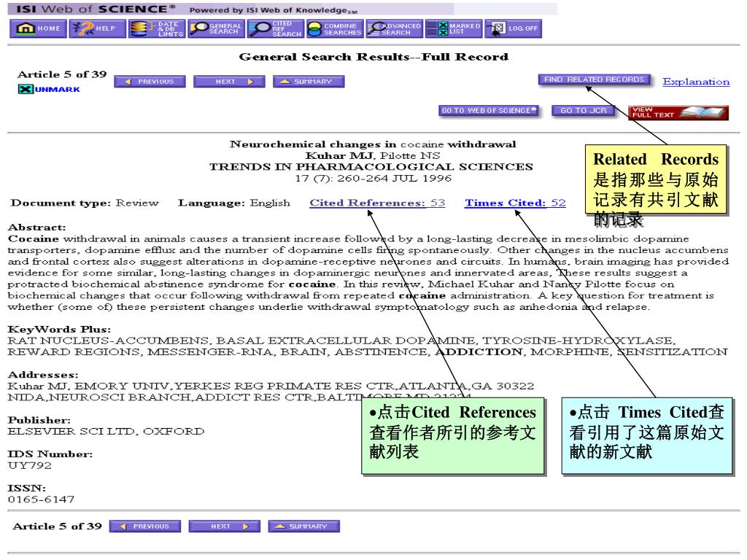
Task: Go to the Home toolbar button
Action: click(38, 28)
